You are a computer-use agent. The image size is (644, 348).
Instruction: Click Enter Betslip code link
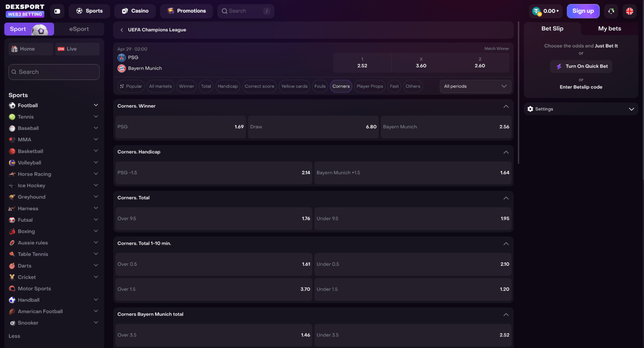coord(581,87)
